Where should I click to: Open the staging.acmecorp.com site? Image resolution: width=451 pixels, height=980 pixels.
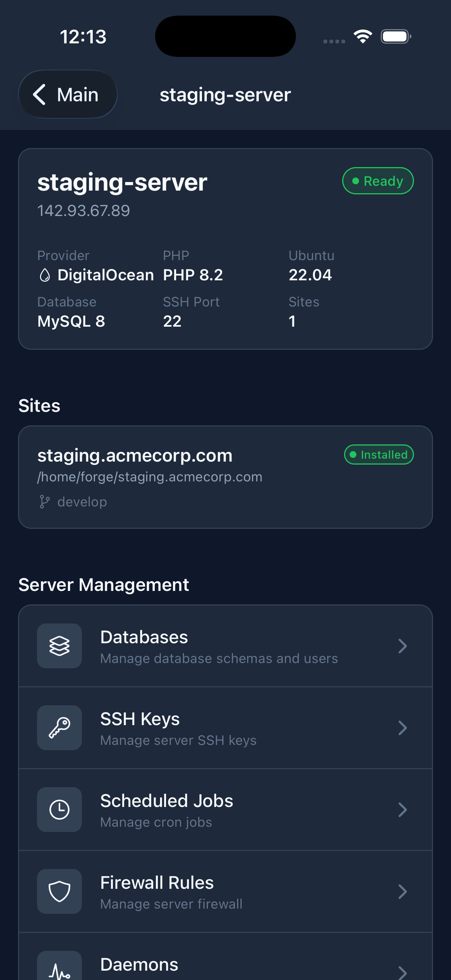coord(225,477)
